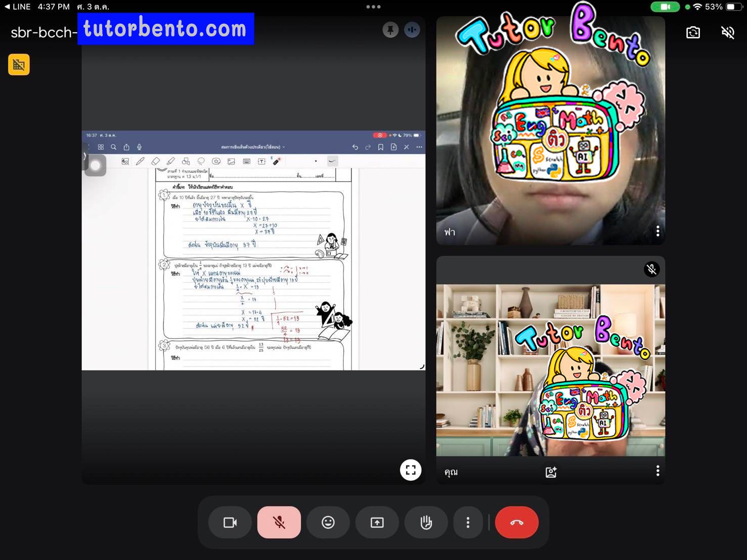Return to LINE app from status bar
This screenshot has width=747, height=560.
coord(18,7)
